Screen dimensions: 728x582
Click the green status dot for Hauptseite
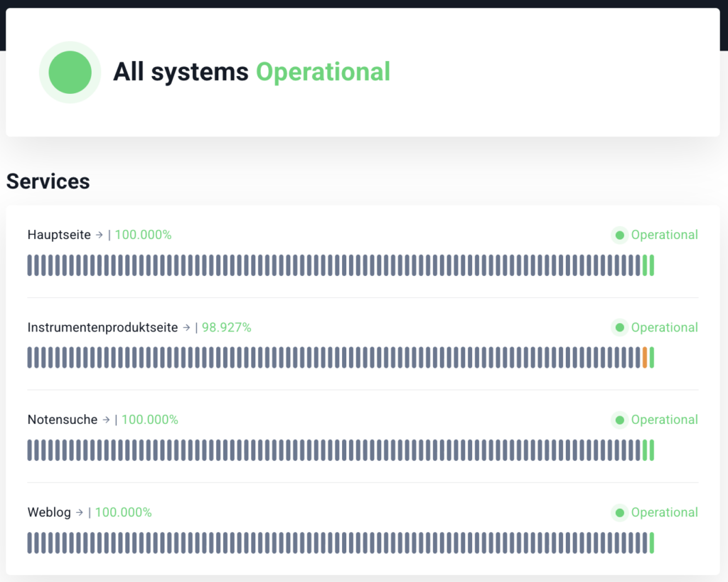[619, 235]
